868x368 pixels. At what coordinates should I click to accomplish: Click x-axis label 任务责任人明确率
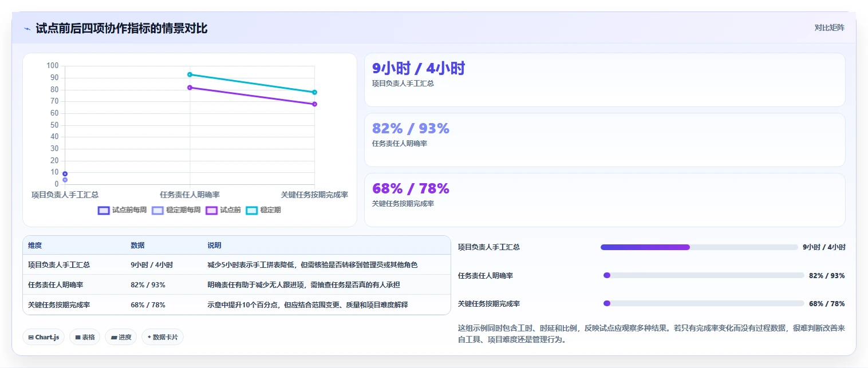[x=190, y=195]
